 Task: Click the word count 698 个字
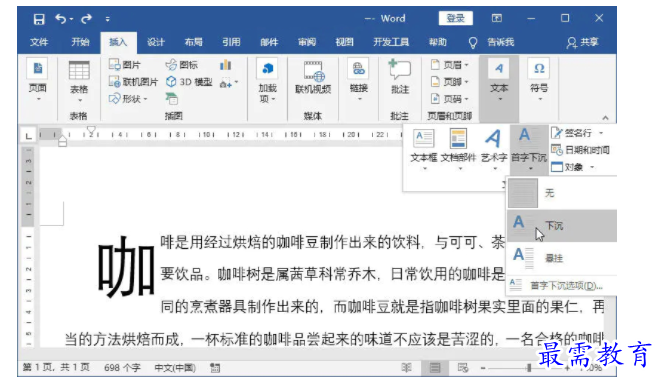[x=122, y=367]
